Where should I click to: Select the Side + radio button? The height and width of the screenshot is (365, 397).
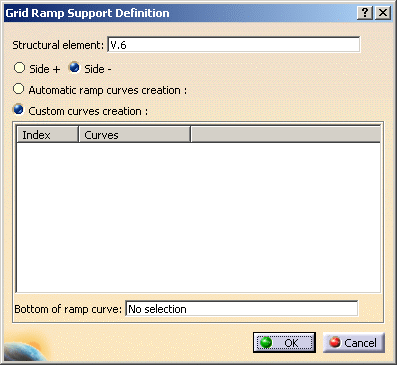click(x=19, y=68)
